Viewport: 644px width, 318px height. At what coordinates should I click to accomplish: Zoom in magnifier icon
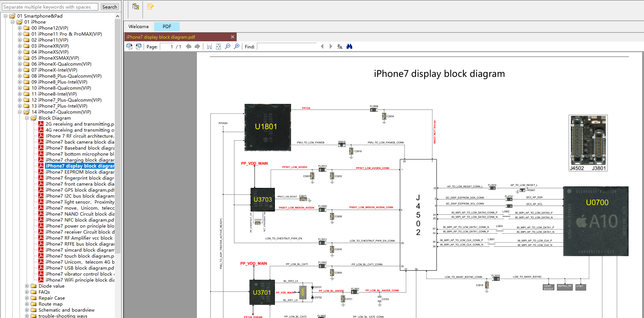click(236, 46)
